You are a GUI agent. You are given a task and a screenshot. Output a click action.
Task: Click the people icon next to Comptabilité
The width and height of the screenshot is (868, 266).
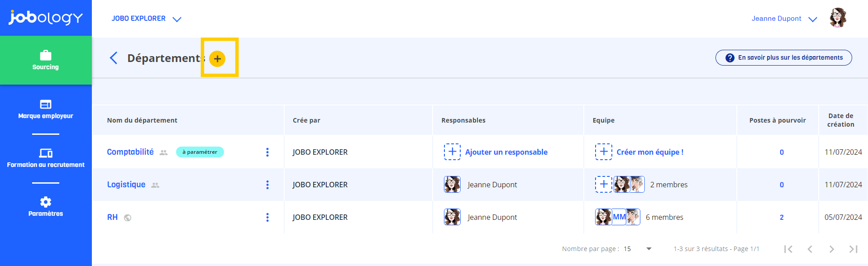tap(164, 152)
